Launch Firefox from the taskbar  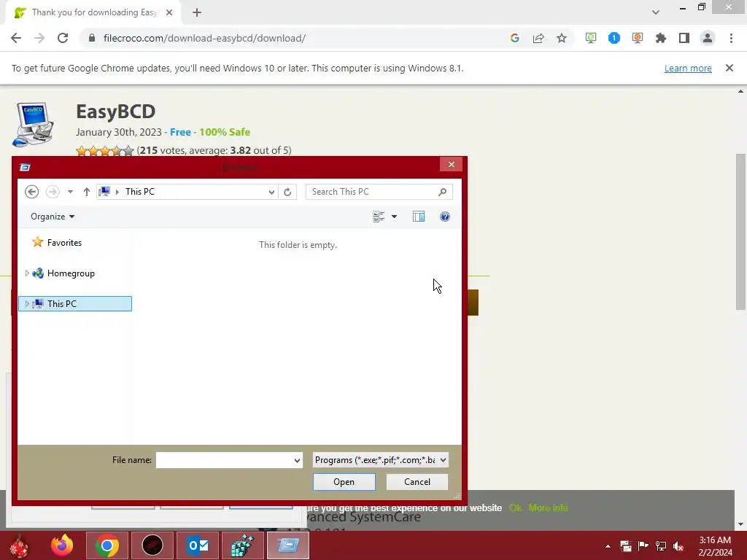tap(63, 545)
